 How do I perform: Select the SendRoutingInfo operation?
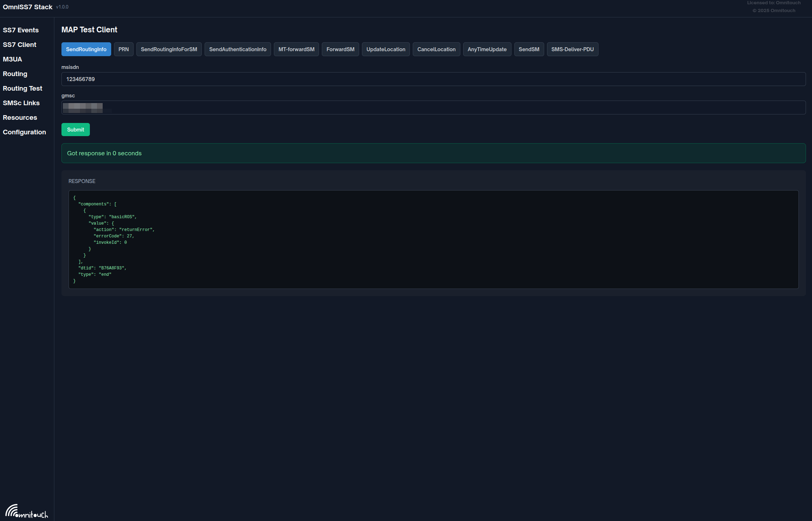coord(86,49)
